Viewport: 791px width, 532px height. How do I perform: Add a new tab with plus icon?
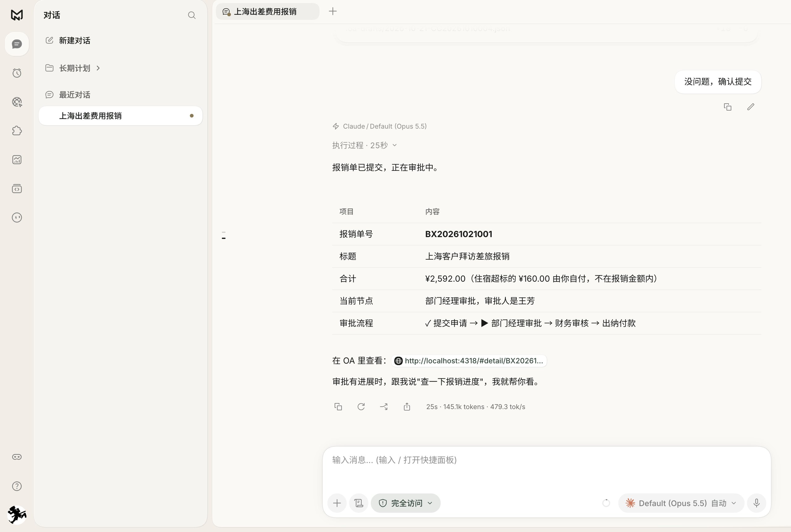tap(333, 11)
